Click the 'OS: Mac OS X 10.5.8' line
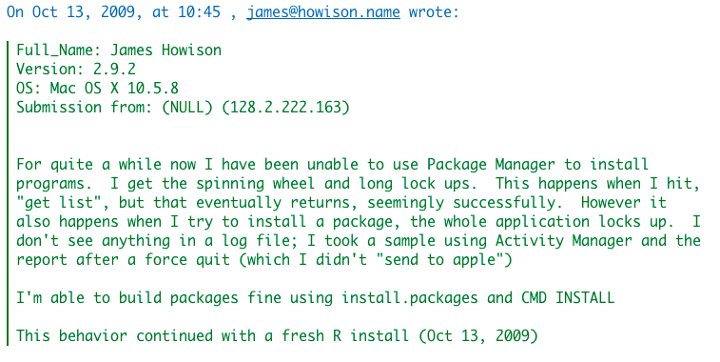 click(x=97, y=88)
